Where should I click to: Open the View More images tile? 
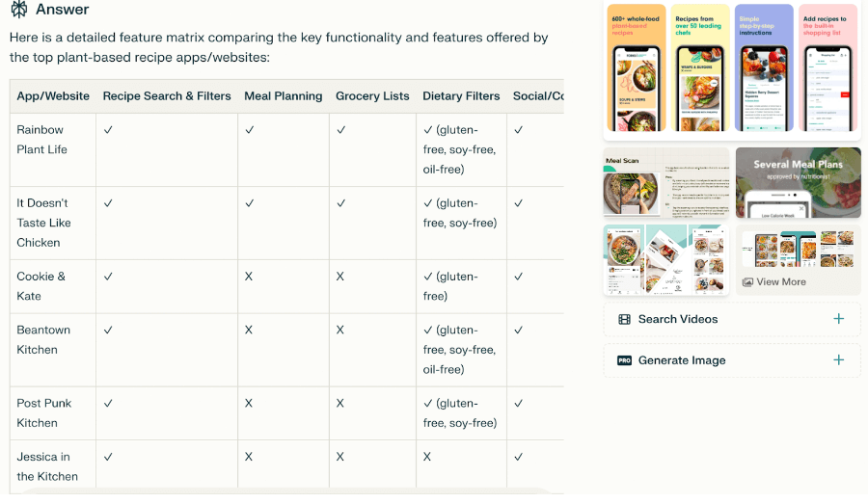click(799, 260)
